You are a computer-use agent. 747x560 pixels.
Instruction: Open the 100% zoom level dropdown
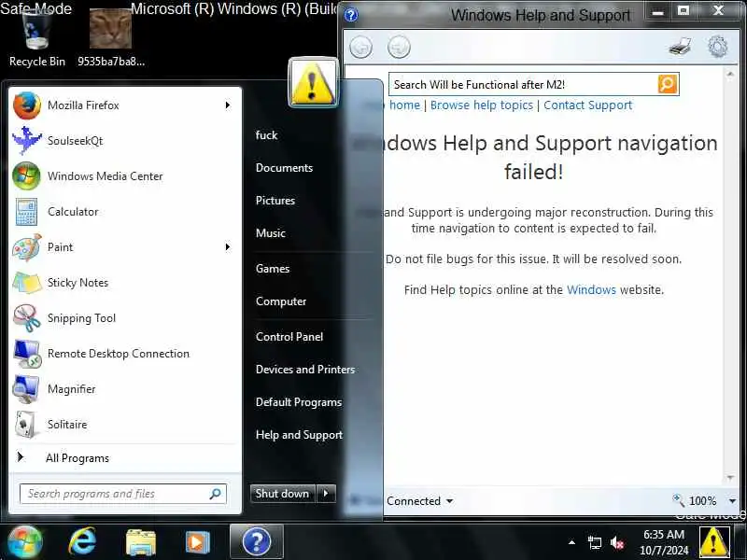(x=732, y=501)
